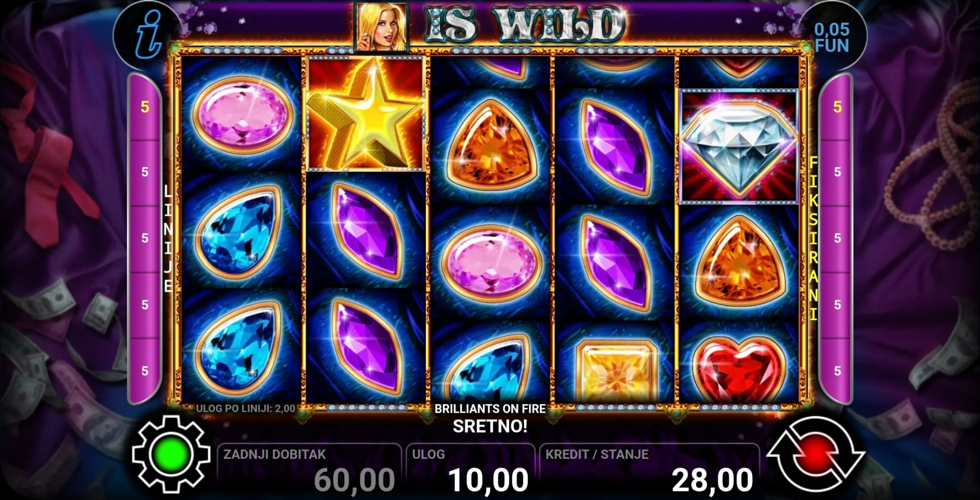
Task: Click the vertical FIKSIRANI label
Action: pyautogui.click(x=813, y=238)
